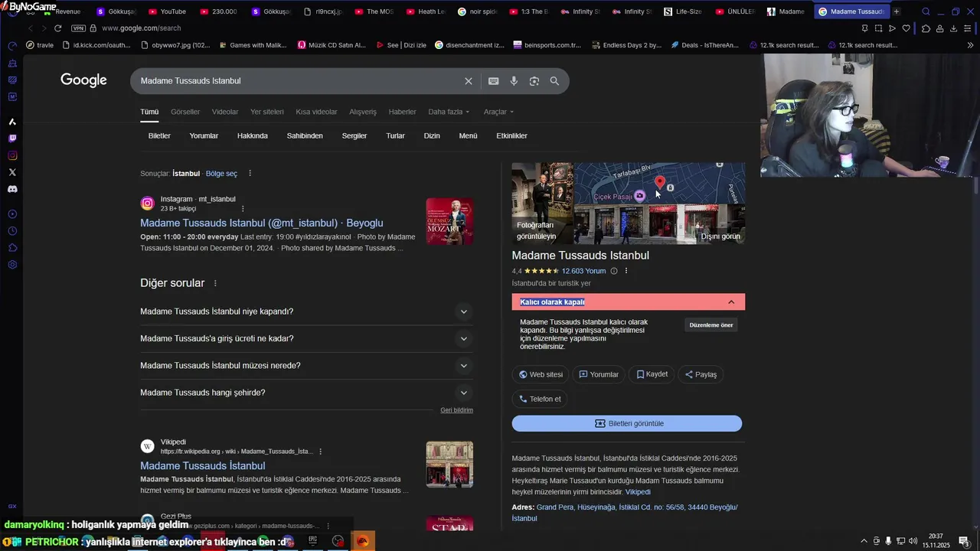This screenshot has width=980, height=551.
Task: Open the Vikipedi Madame Tussauds İstanbul link
Action: point(203,465)
